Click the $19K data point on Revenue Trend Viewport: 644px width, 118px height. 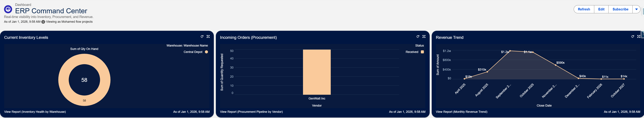(464, 79)
